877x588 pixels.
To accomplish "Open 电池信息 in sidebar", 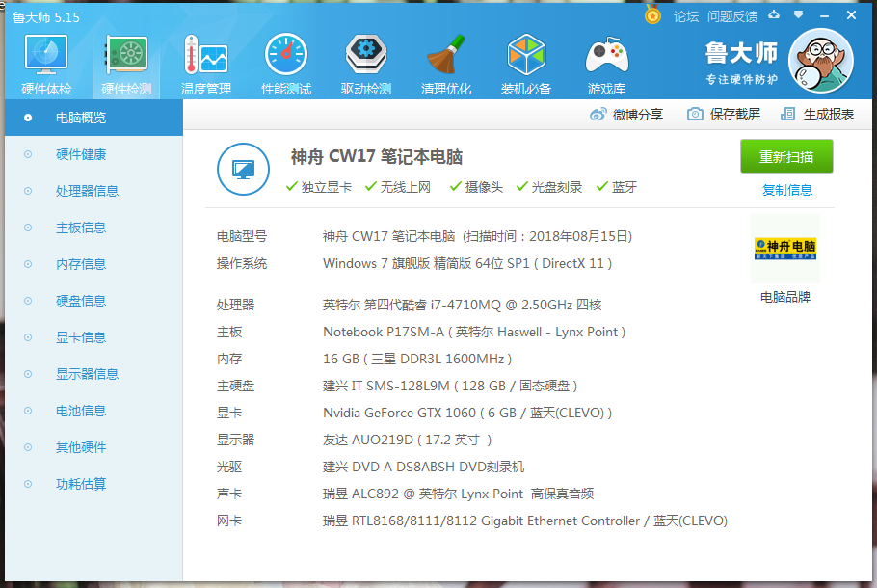I will pyautogui.click(x=94, y=411).
